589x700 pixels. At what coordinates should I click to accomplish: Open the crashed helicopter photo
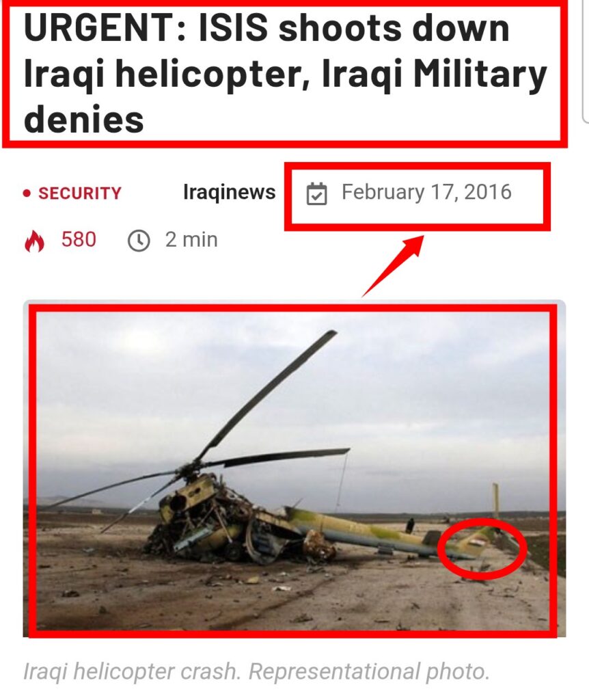click(x=294, y=468)
